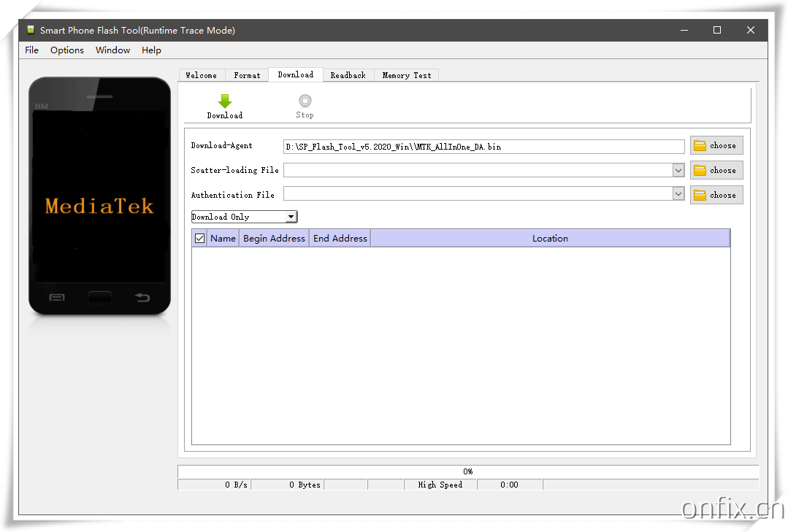The image size is (788, 532).
Task: Click the 0% progress bar
Action: point(467,471)
